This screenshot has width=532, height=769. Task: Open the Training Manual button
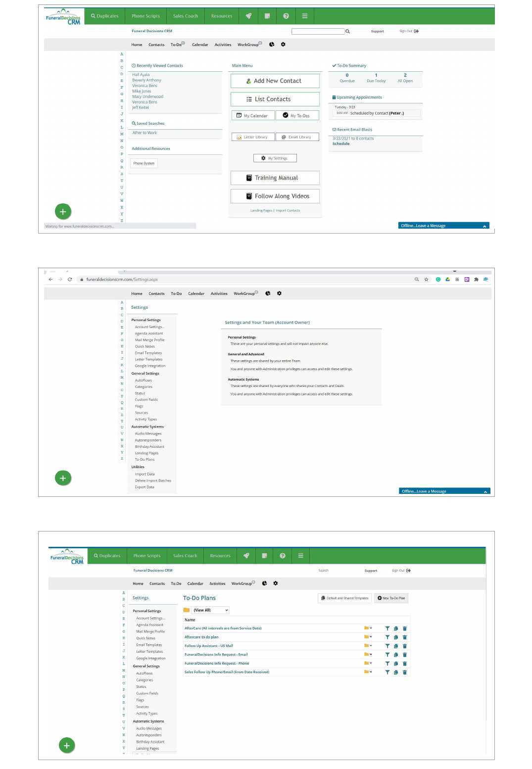tap(275, 178)
